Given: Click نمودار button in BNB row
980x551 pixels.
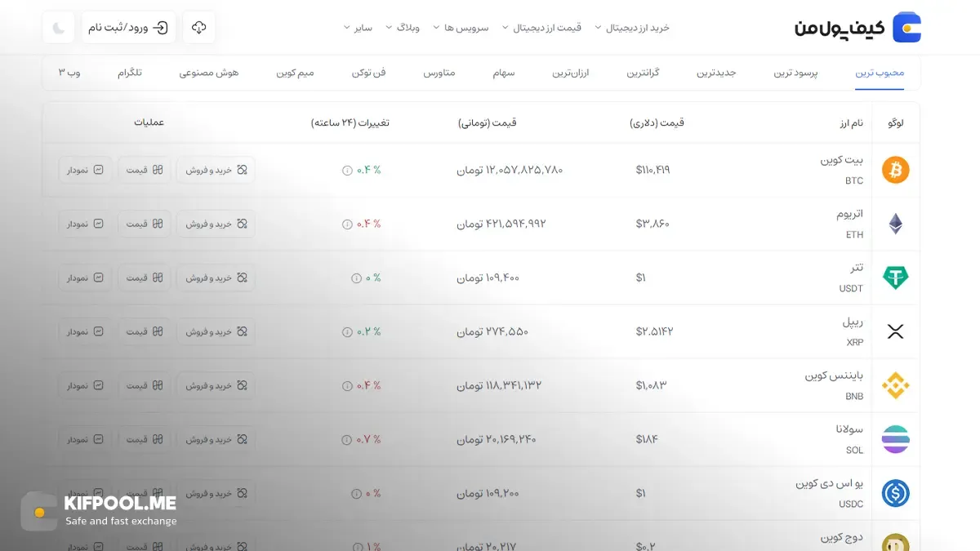Looking at the screenshot, I should [x=85, y=385].
